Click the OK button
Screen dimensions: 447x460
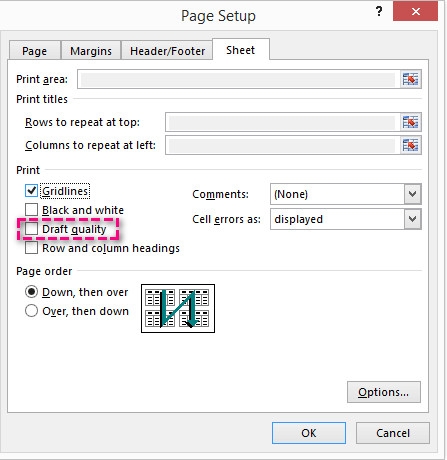(309, 433)
